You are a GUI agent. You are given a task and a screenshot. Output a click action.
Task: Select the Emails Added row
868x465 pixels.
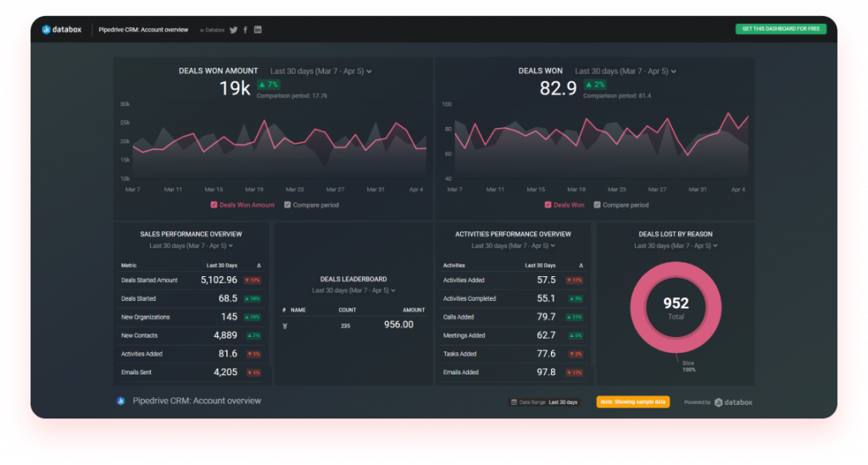513,373
